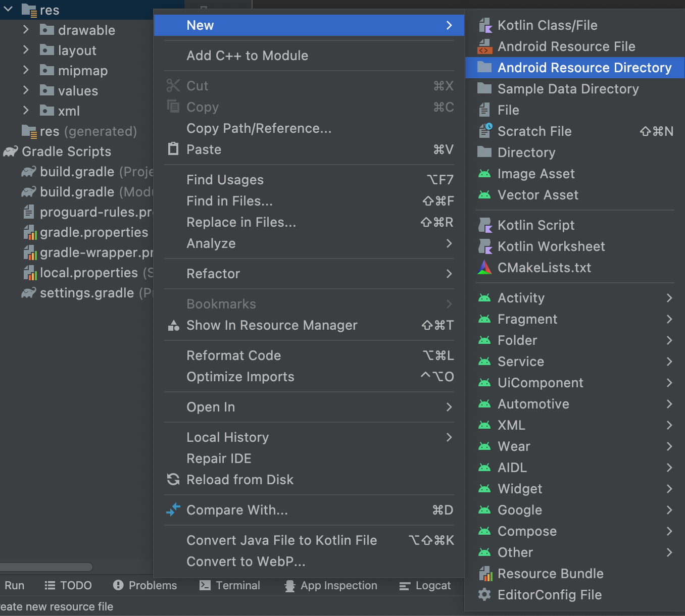Click the Kotlin Class/File icon
This screenshot has width=685, height=616.
(485, 25)
